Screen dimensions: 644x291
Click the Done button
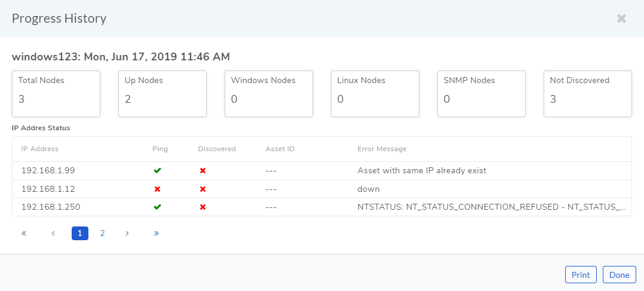point(620,275)
